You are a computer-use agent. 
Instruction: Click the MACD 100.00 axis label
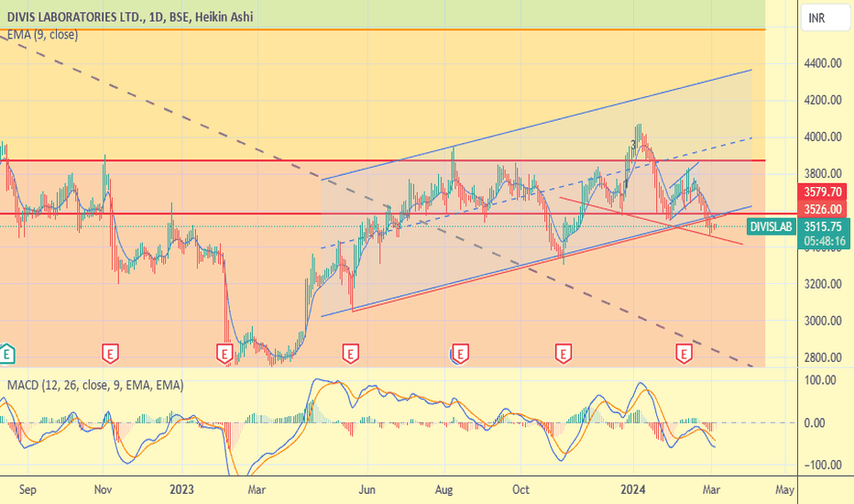[x=820, y=380]
